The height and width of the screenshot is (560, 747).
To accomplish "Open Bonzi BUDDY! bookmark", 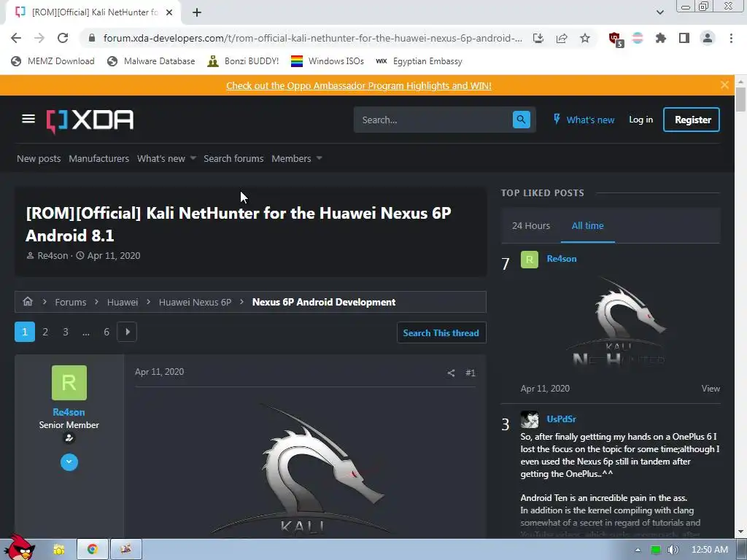I will (x=243, y=61).
